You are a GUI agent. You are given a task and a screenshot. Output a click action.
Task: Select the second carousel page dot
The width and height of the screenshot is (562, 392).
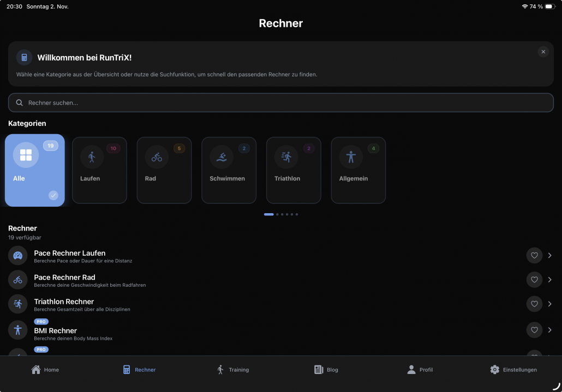[x=277, y=214]
